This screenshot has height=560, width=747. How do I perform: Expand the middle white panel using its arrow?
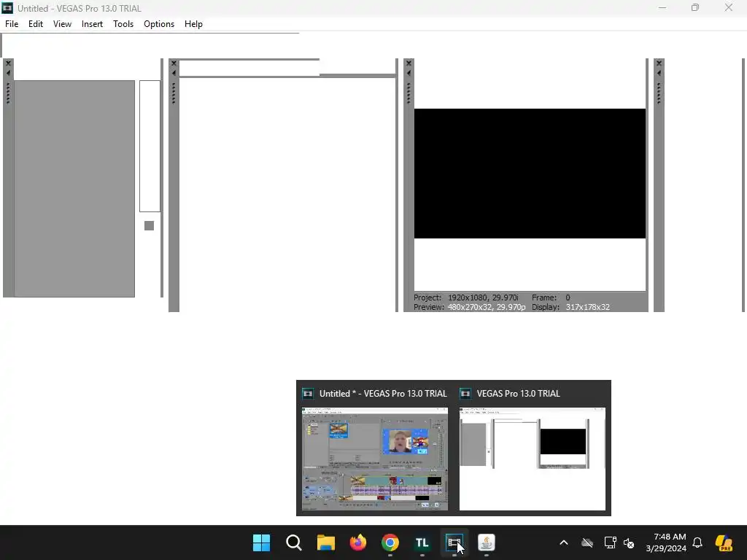pos(174,73)
